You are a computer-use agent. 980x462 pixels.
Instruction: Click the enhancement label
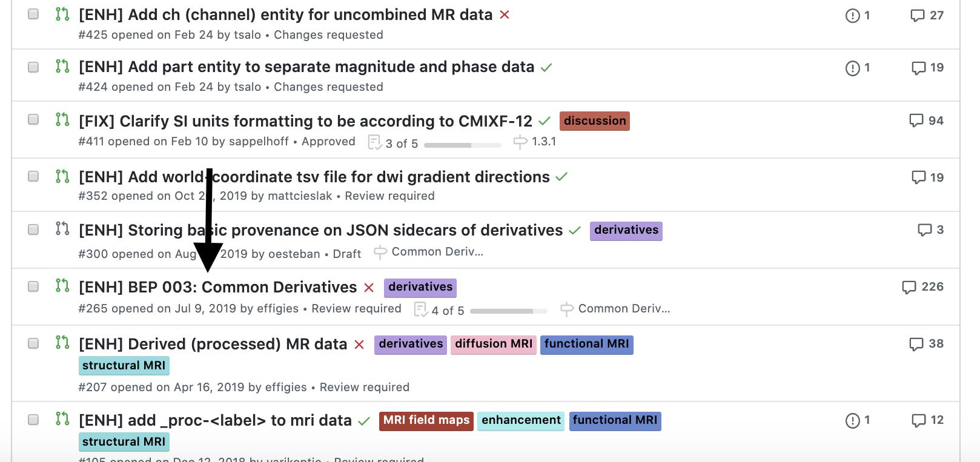pos(521,420)
